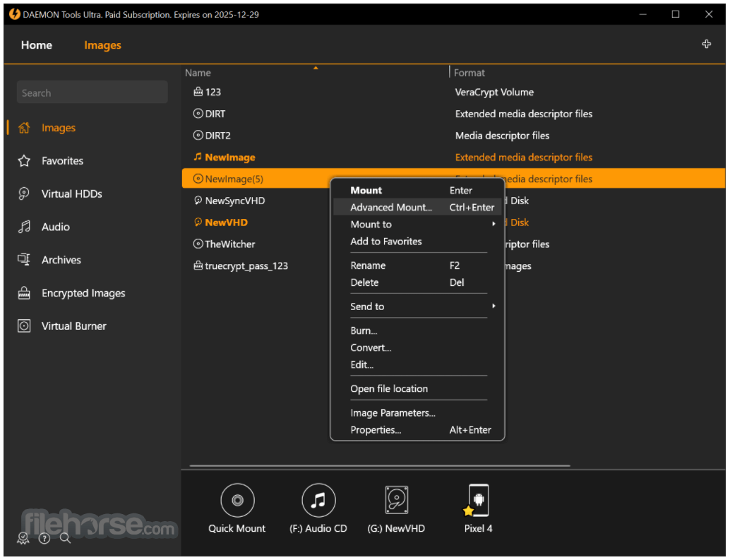This screenshot has width=730, height=560.
Task: Select the TheWitcher image name
Action: (230, 244)
